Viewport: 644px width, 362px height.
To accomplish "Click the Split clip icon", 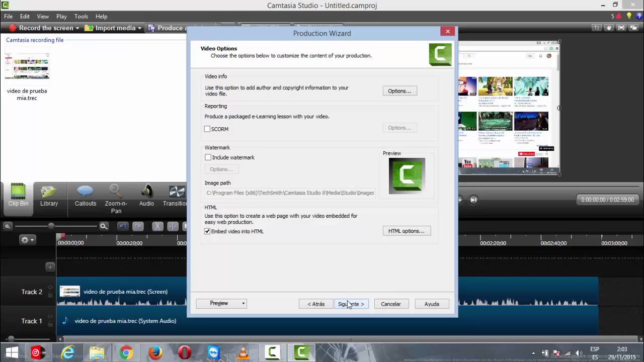I will pos(173,226).
